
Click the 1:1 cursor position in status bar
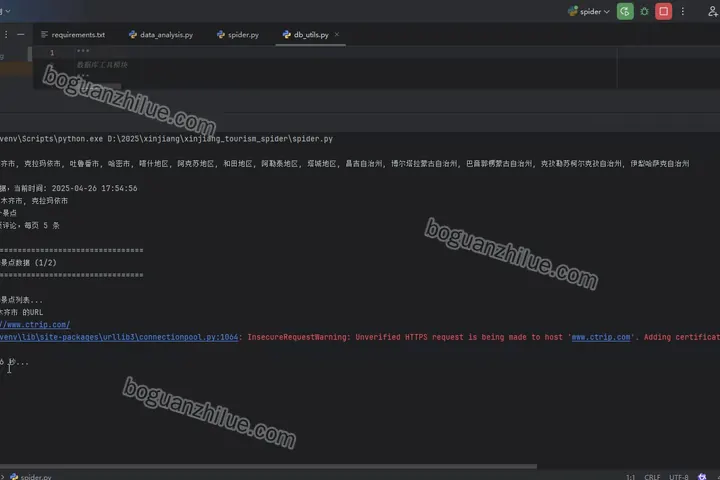630,477
